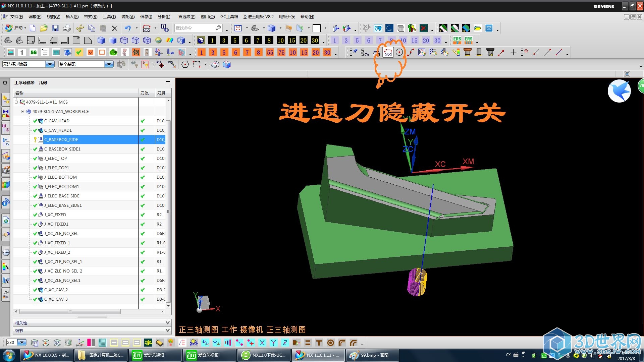The width and height of the screenshot is (644, 362).
Task: Click the Undo arrow icon
Action: point(128,28)
